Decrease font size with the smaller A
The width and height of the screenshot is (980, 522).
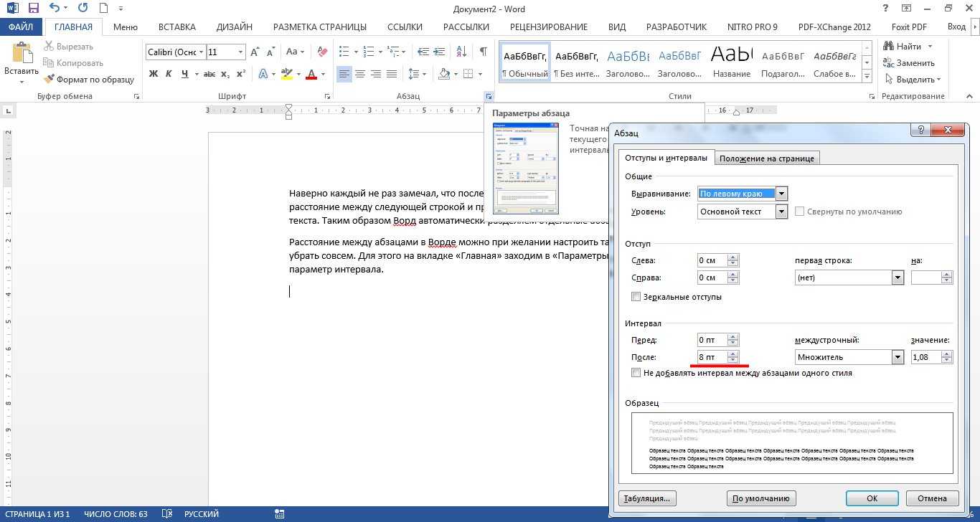[x=270, y=52]
